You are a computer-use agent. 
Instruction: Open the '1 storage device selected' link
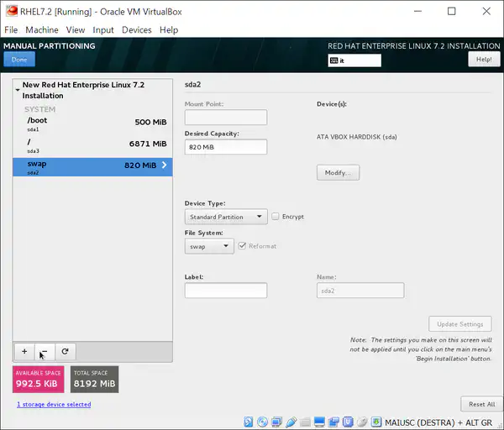[54, 405]
